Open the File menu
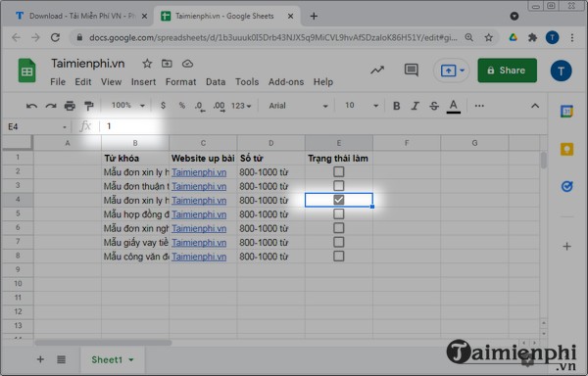This screenshot has width=588, height=376. tap(58, 82)
